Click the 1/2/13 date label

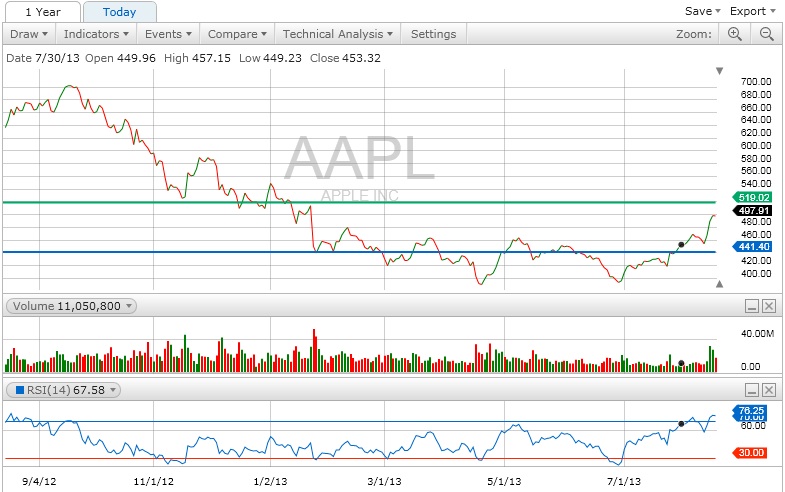pos(270,481)
